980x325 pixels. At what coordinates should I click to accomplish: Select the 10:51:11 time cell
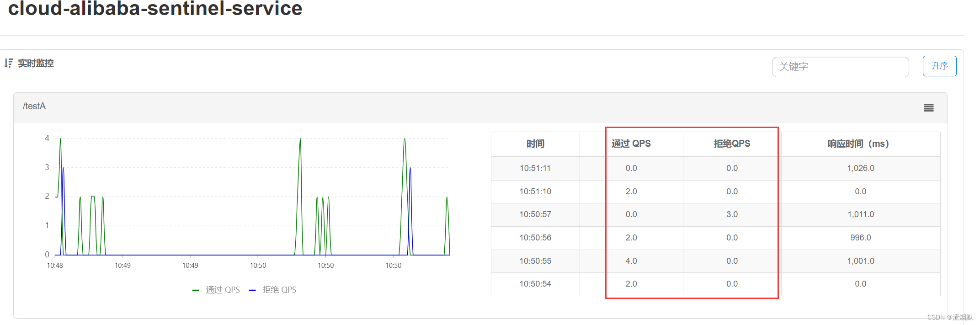coord(535,168)
